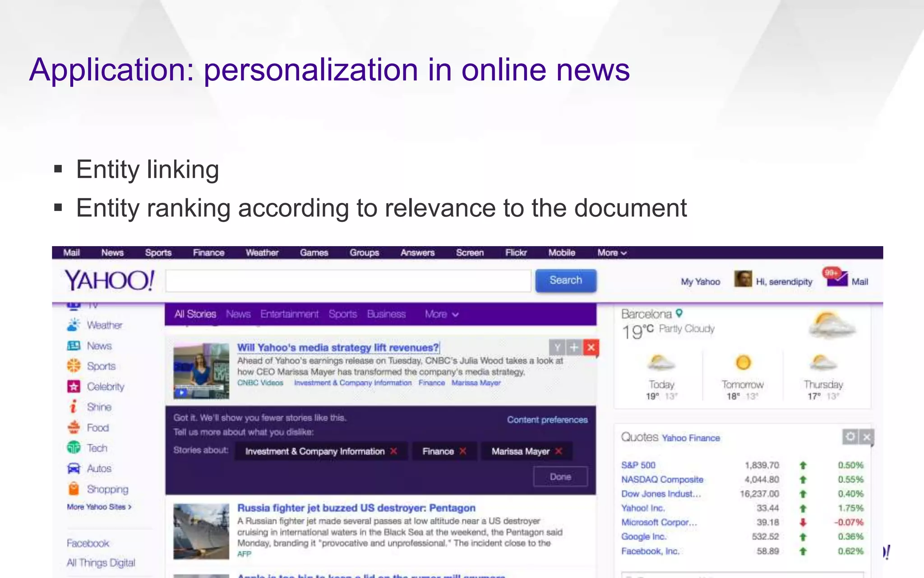
Task: Open Google Inc. quote
Action: coord(643,536)
